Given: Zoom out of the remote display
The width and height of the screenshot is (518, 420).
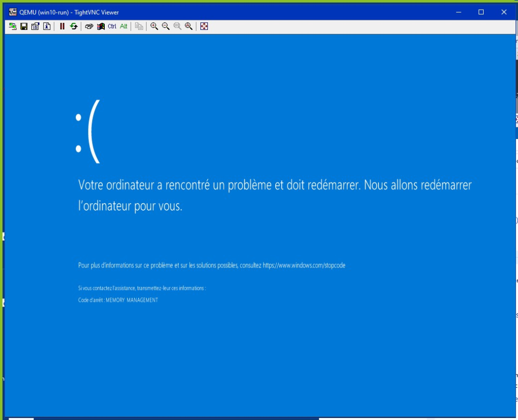Looking at the screenshot, I should tap(165, 26).
